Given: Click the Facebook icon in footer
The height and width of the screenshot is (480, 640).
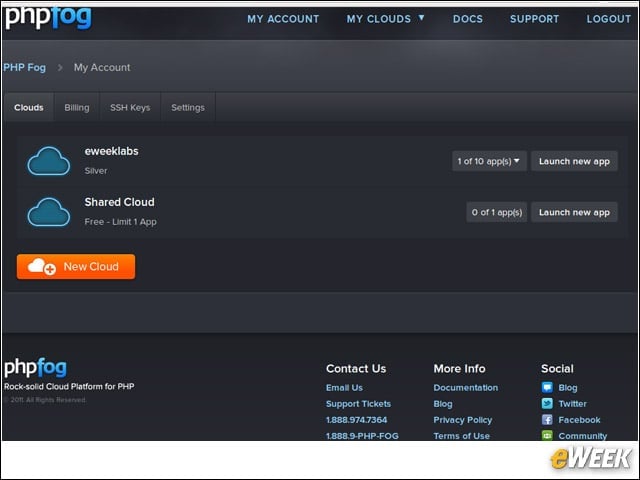Looking at the screenshot, I should pos(547,420).
